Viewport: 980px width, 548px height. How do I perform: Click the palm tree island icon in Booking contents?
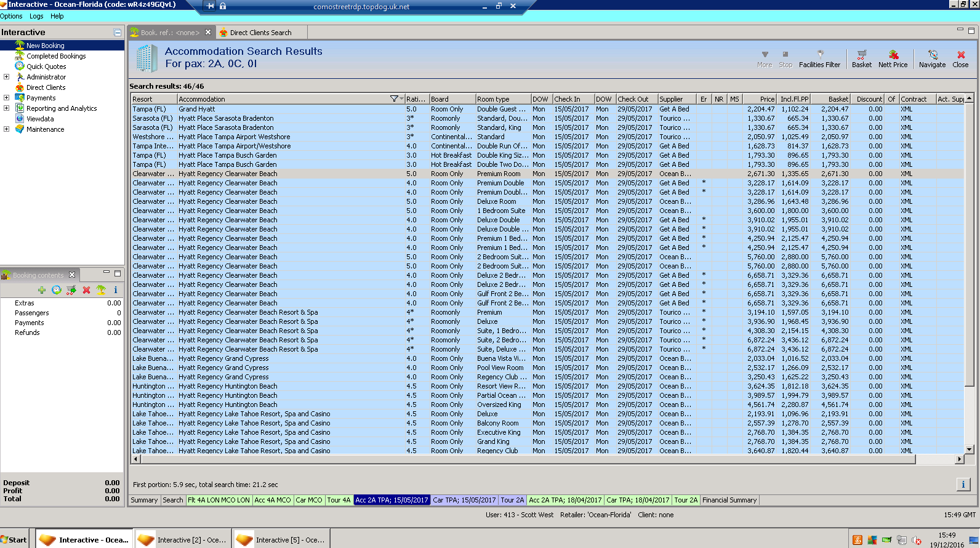tap(101, 290)
